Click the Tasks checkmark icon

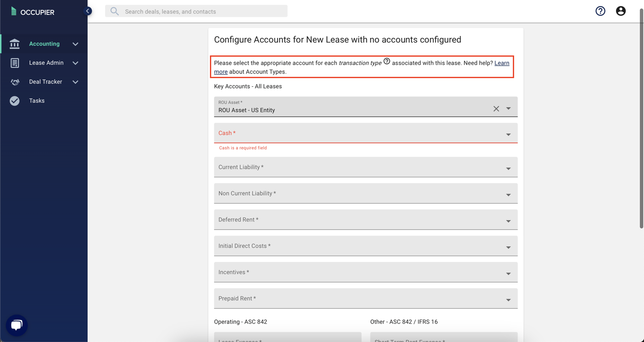(15, 101)
